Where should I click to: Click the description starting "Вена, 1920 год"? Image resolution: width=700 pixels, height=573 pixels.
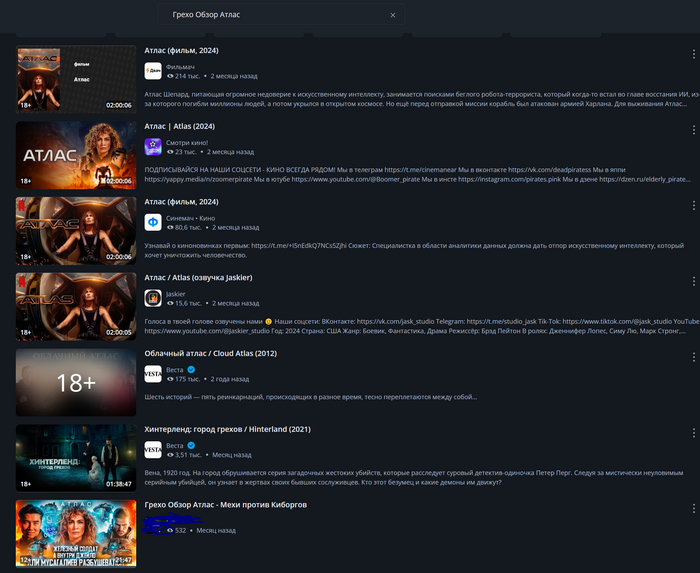point(413,478)
